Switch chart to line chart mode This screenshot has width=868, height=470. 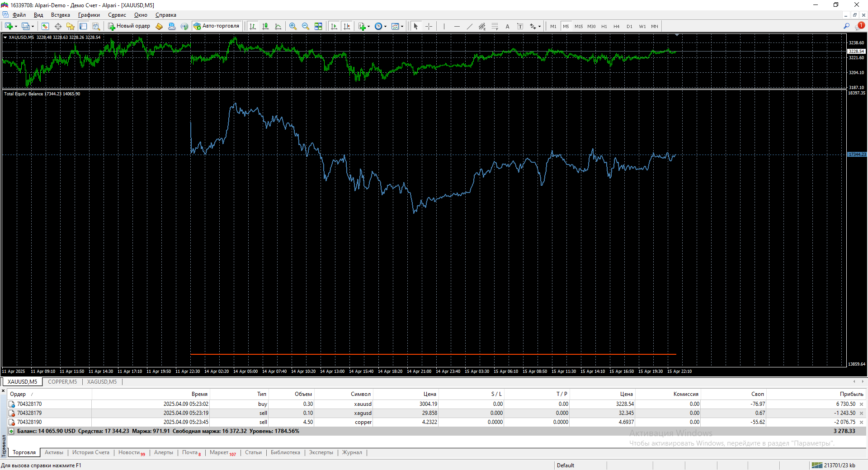click(x=278, y=26)
